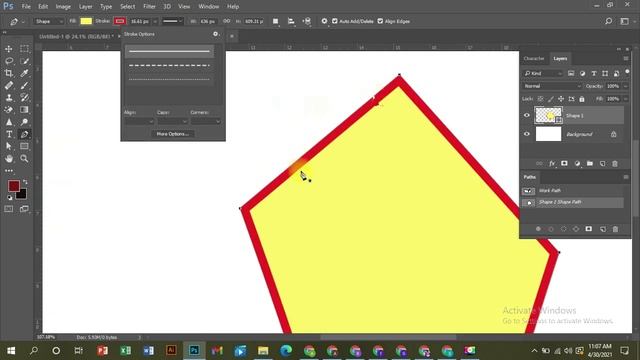Toggle lock position icon
The image size is (640, 360).
pos(561,99)
